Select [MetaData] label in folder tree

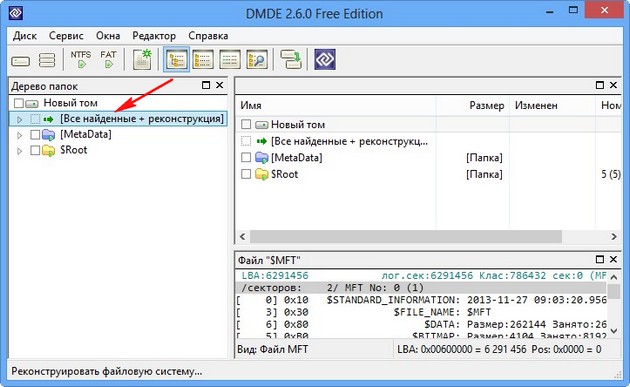[x=86, y=134]
